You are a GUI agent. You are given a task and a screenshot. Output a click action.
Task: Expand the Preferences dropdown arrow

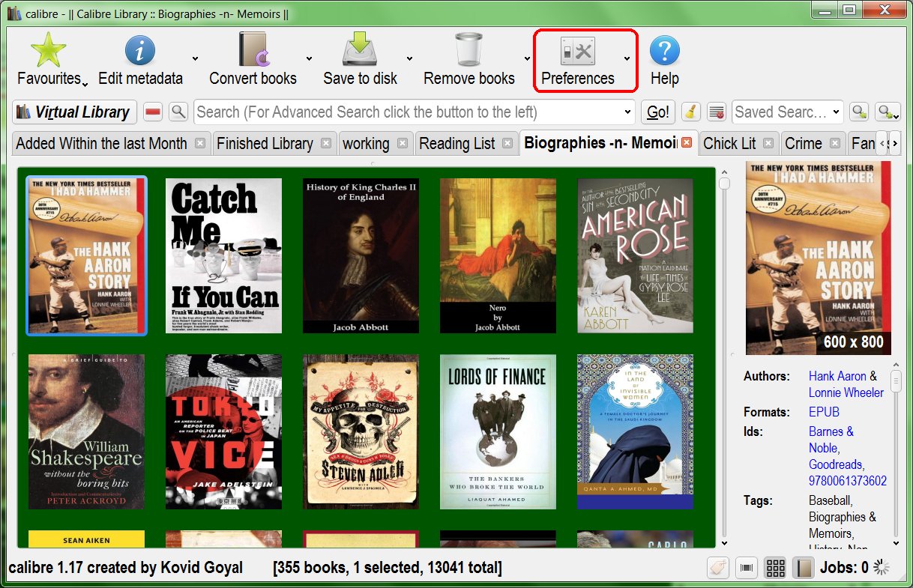(627, 58)
